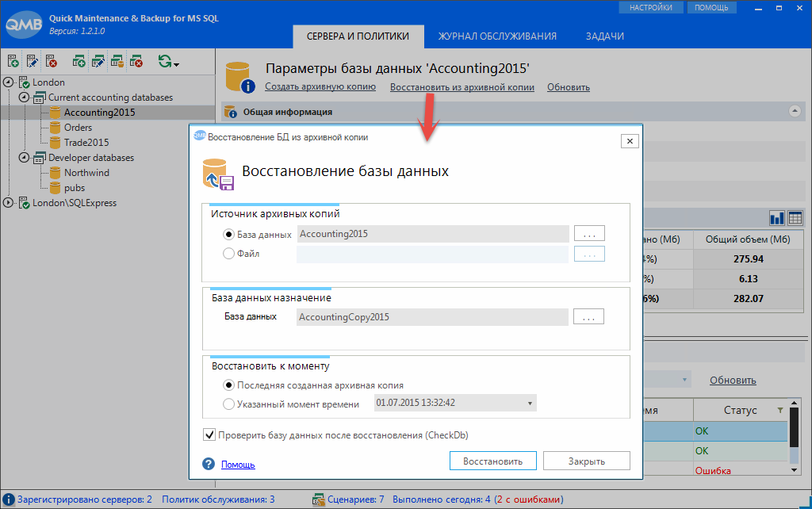Click 'Политик обслуживания: 3' in status bar
The height and width of the screenshot is (509, 812).
coord(218,499)
